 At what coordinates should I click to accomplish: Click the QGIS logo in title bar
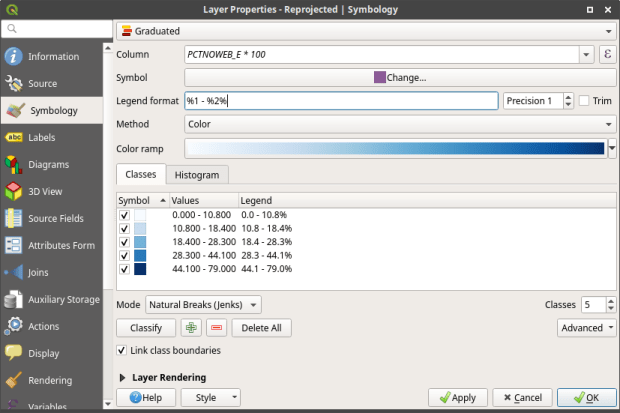[12, 9]
